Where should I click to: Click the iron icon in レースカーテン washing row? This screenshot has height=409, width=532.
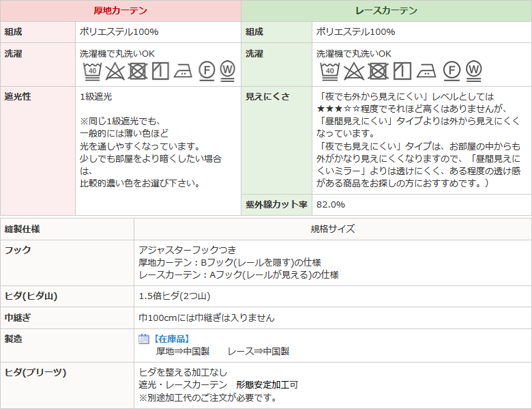426,70
